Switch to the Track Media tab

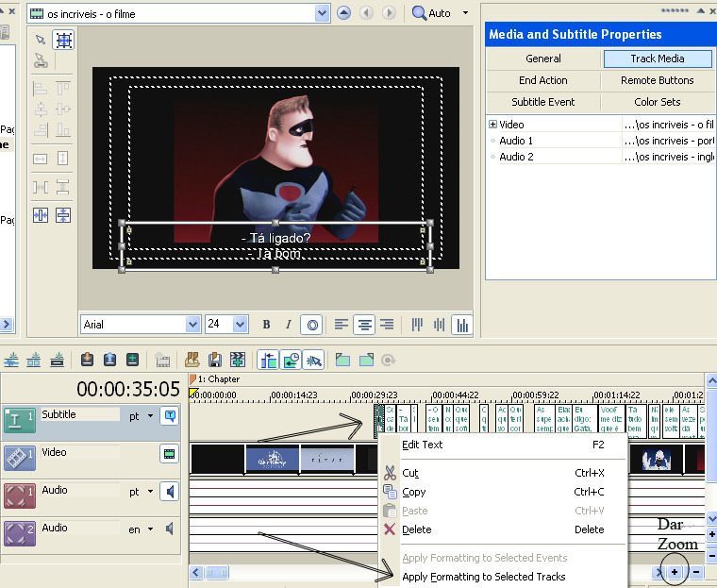[x=658, y=59]
